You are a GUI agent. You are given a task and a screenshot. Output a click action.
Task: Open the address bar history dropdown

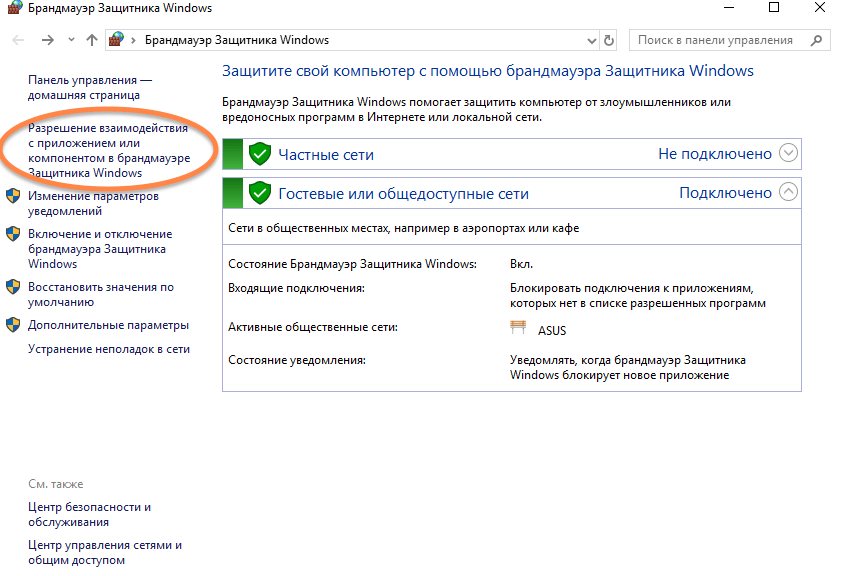point(592,40)
